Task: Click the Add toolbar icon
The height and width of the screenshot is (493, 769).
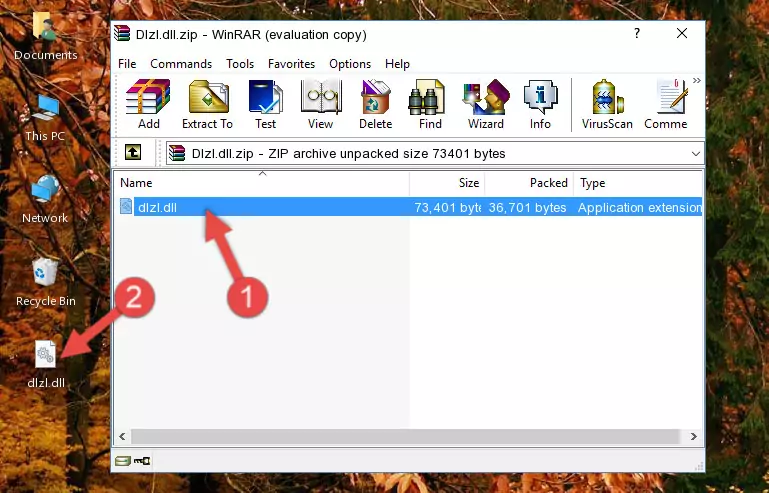Action: coord(148,104)
